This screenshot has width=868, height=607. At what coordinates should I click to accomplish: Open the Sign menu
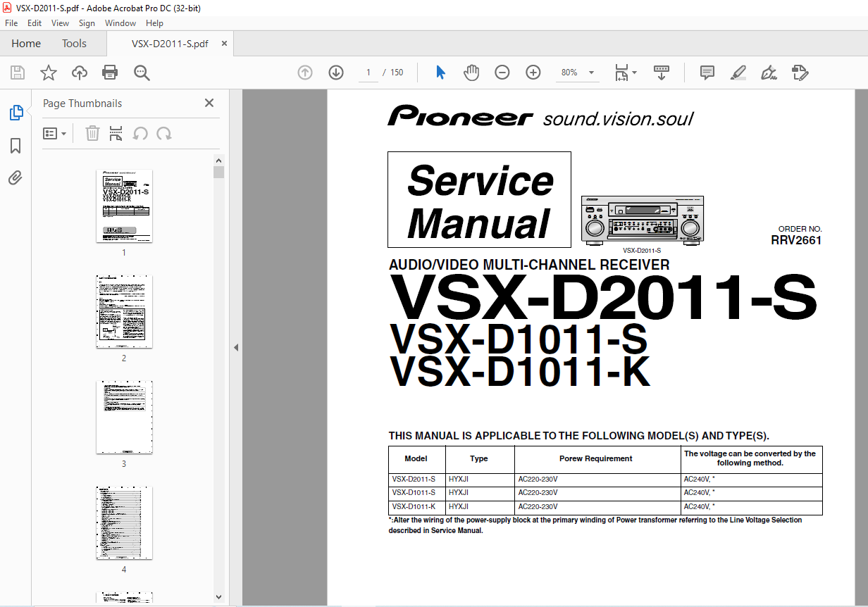pyautogui.click(x=87, y=23)
